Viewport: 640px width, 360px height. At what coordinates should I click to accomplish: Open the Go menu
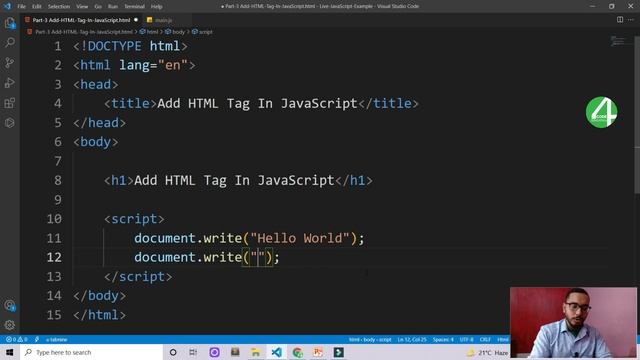(x=98, y=7)
